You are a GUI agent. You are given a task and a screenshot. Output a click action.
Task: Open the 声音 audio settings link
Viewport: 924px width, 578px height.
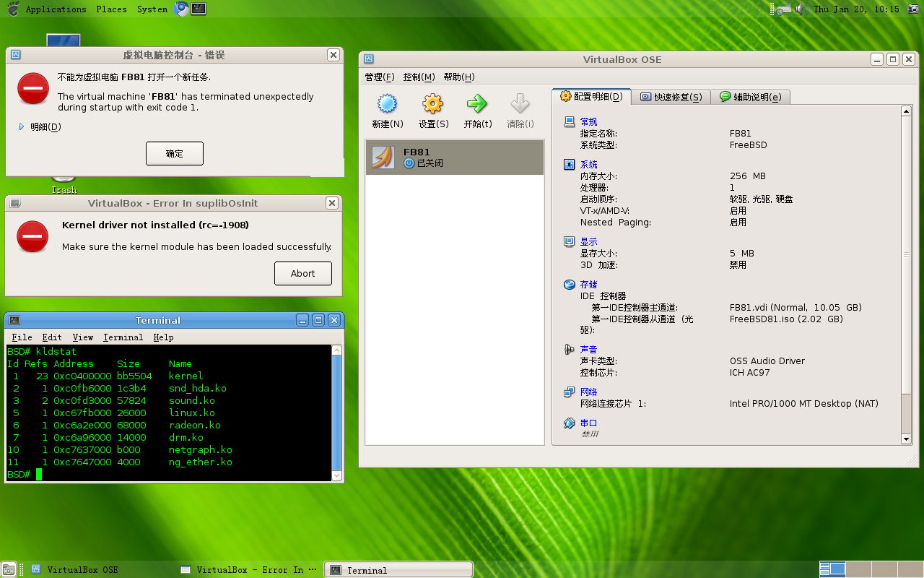(x=589, y=350)
